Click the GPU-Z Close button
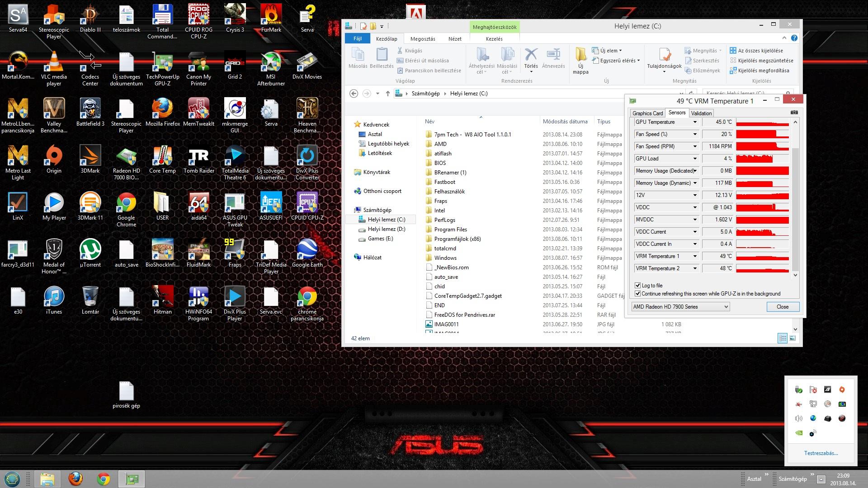Image resolution: width=868 pixels, height=488 pixels. click(783, 307)
